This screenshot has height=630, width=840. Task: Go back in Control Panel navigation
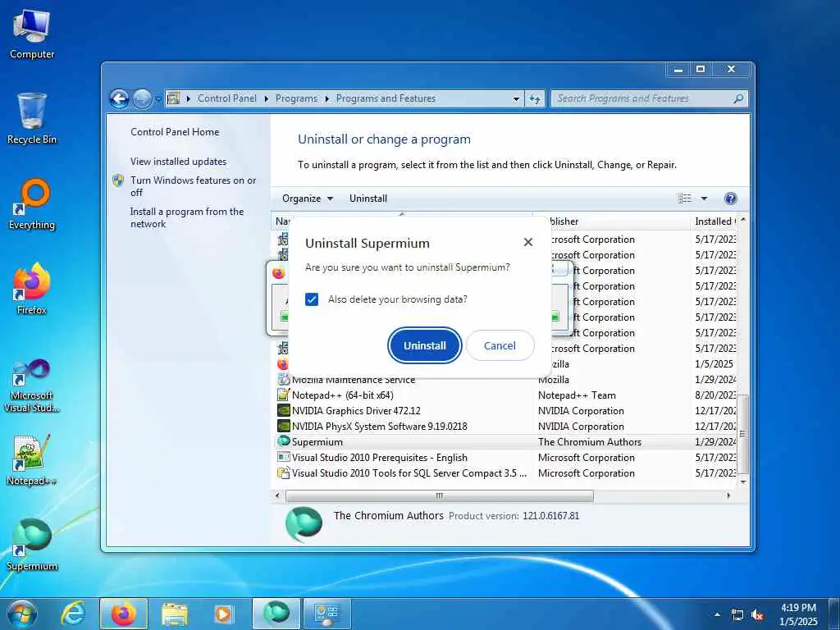[x=119, y=98]
